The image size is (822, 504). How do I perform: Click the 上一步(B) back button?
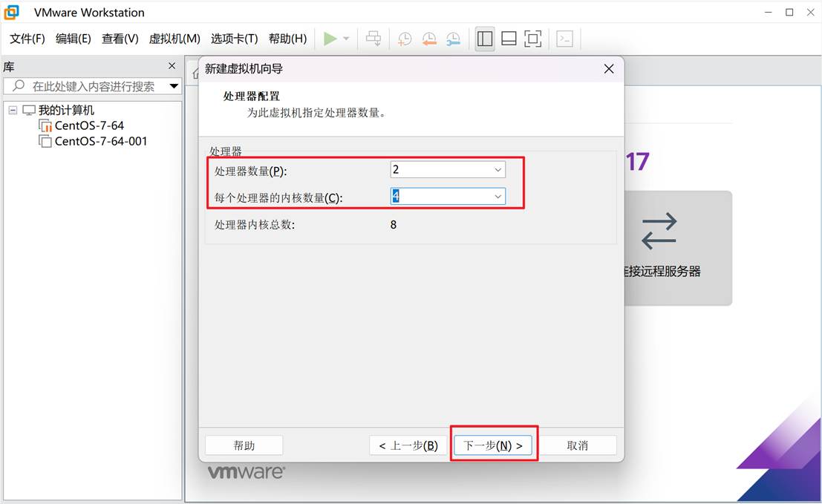tap(408, 445)
